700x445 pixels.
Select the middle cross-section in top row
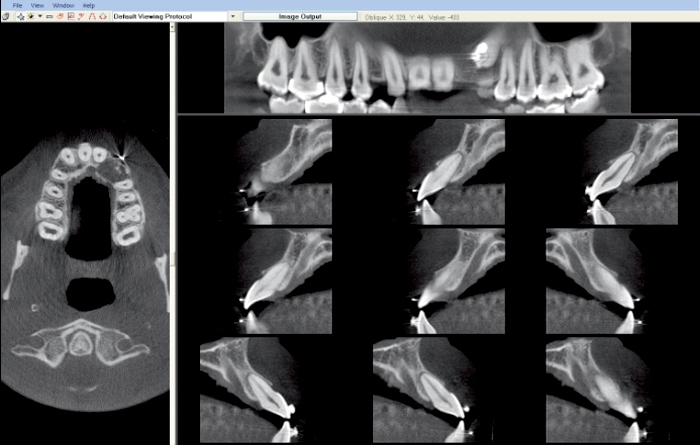[456, 172]
